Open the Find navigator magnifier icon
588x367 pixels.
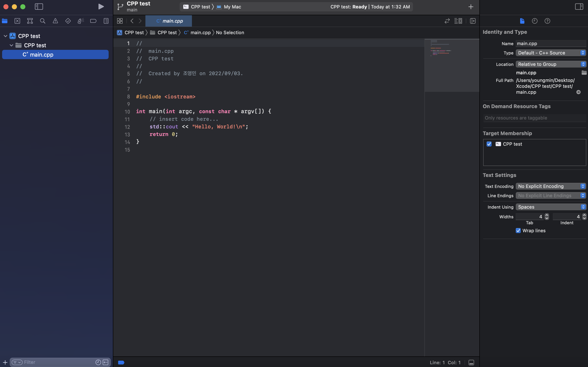coord(42,21)
